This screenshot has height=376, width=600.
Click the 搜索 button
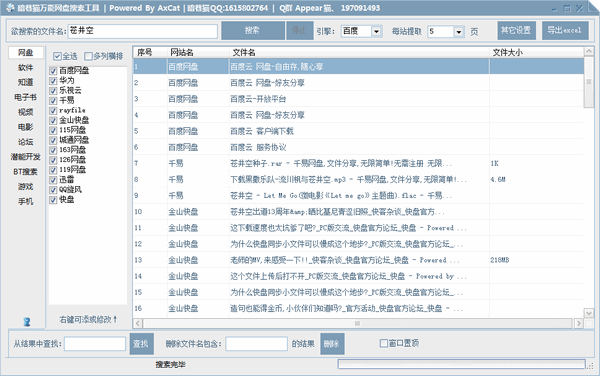click(253, 31)
